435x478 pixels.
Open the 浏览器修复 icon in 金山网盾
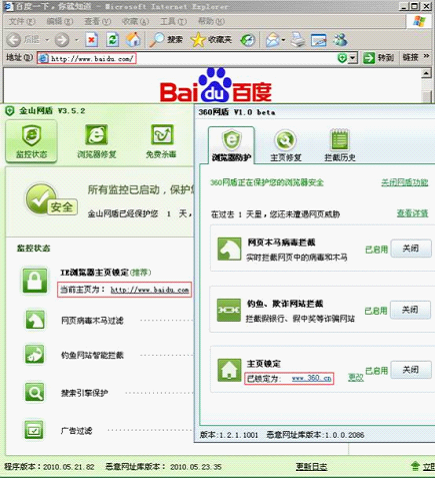96,134
